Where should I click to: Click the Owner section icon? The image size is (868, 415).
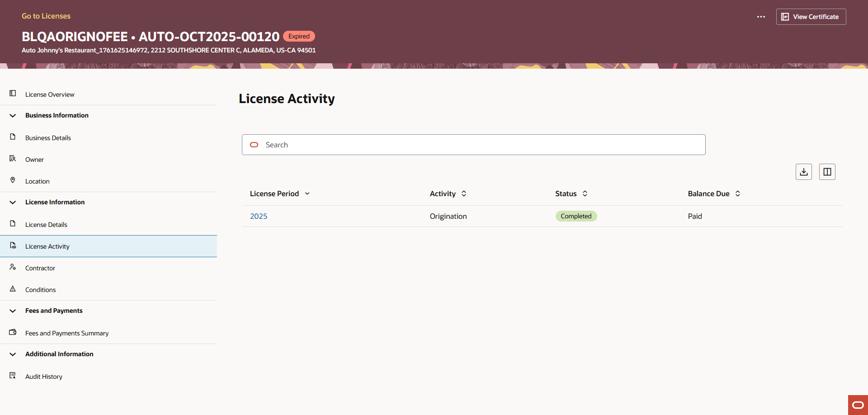(x=12, y=159)
